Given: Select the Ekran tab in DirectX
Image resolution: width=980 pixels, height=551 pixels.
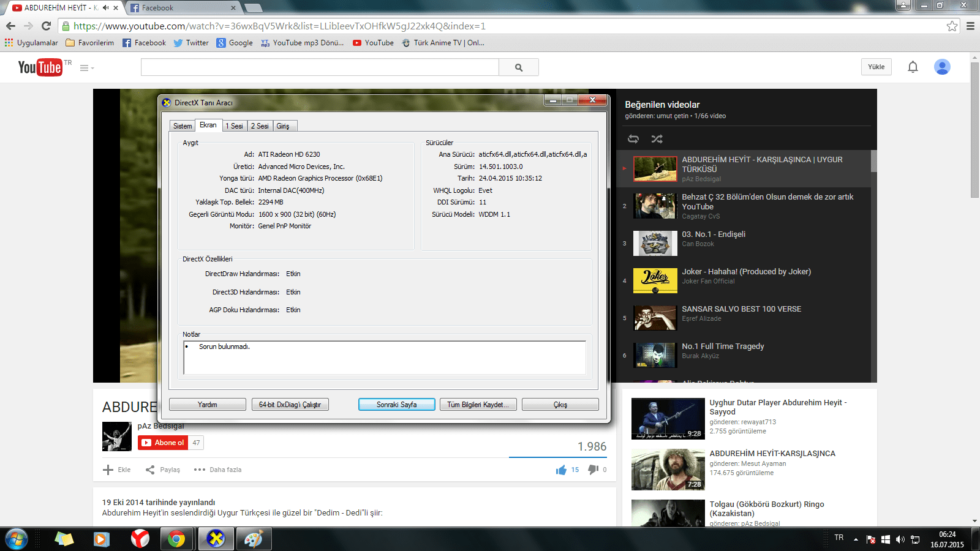Looking at the screenshot, I should (x=208, y=125).
